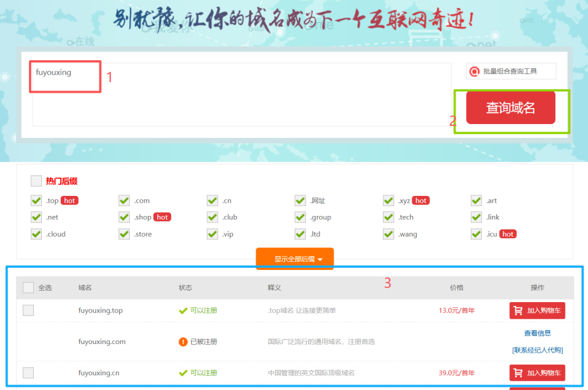Click the batch query tool icon
This screenshot has width=588, height=390.
pyautogui.click(x=474, y=71)
